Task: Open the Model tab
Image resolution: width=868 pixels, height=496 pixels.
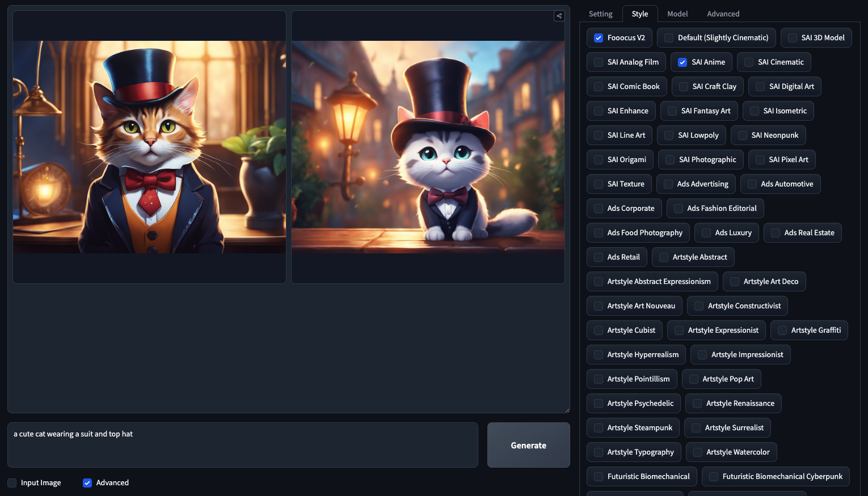Action: pyautogui.click(x=677, y=14)
